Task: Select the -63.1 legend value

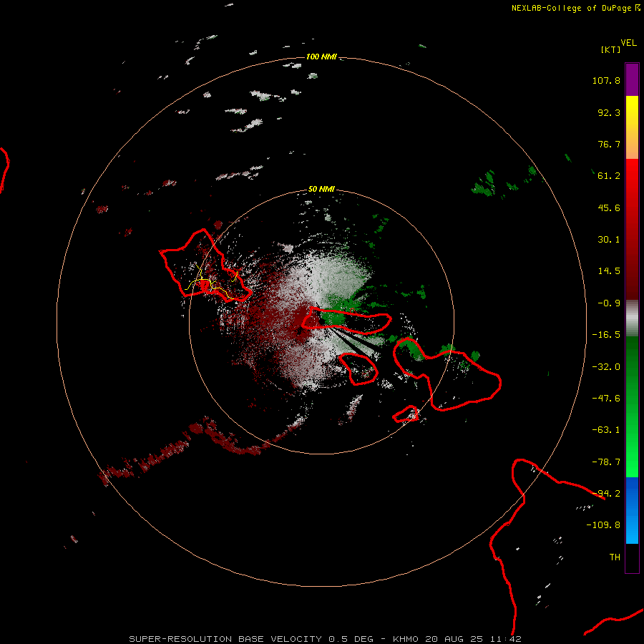Action: click(x=606, y=430)
